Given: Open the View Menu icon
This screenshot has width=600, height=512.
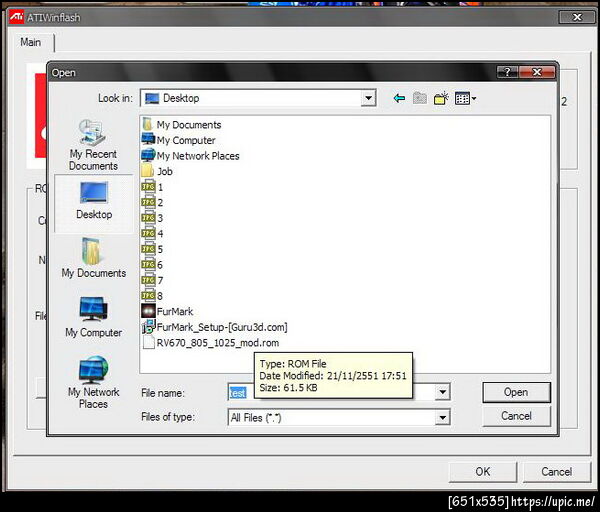Looking at the screenshot, I should [x=465, y=98].
